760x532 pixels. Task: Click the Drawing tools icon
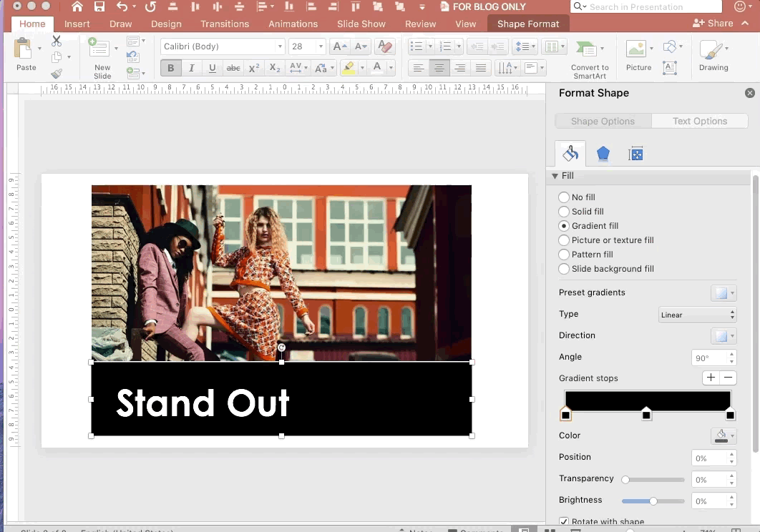click(711, 49)
